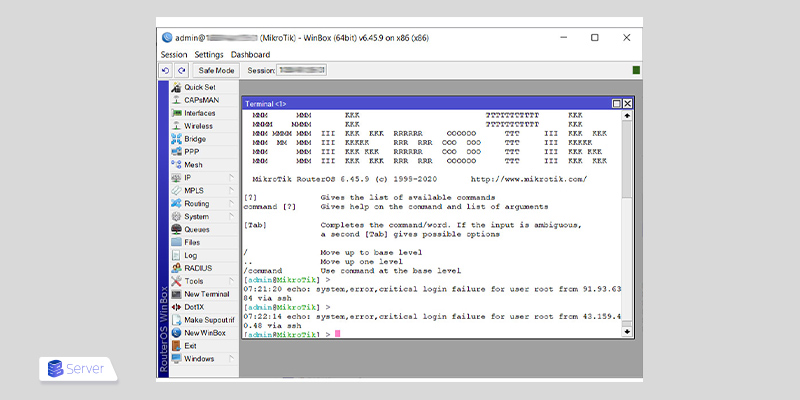The height and width of the screenshot is (400, 800).
Task: Open the PPP icon
Action: [x=176, y=152]
